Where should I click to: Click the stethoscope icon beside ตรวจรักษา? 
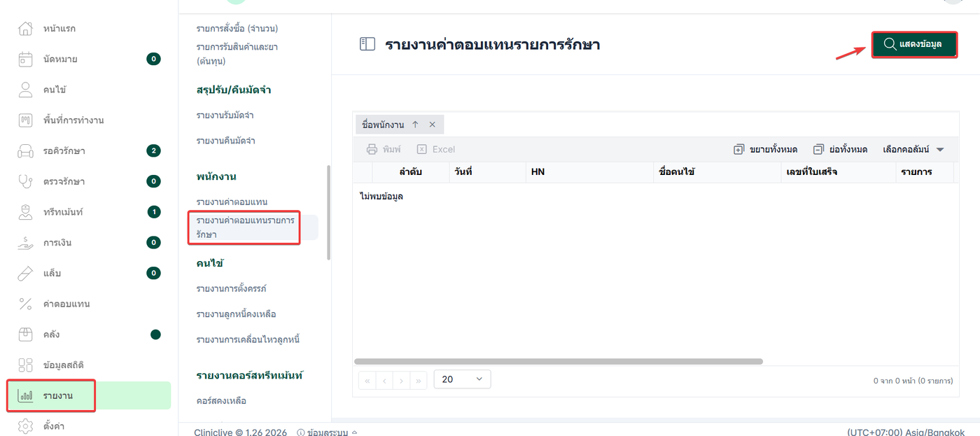point(25,181)
